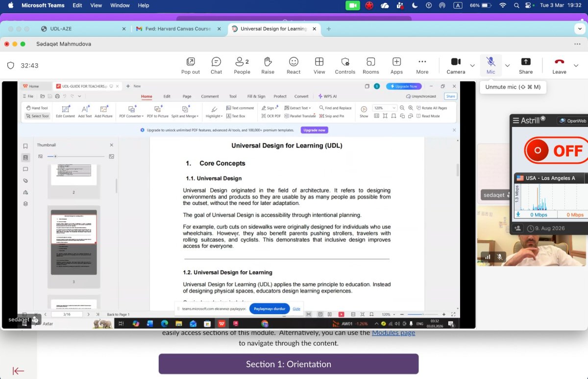The height and width of the screenshot is (379, 588).
Task: Open the Convert ribbon tab
Action: (301, 96)
